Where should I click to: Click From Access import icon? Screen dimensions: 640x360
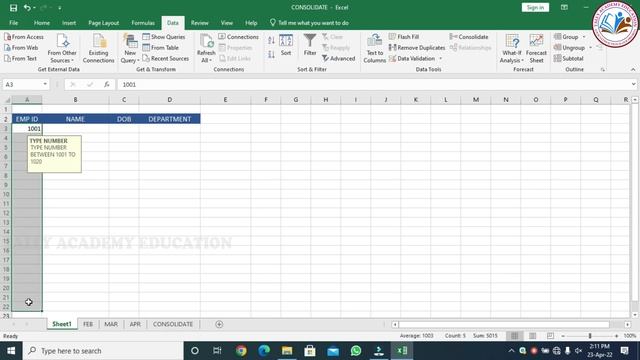click(24, 37)
